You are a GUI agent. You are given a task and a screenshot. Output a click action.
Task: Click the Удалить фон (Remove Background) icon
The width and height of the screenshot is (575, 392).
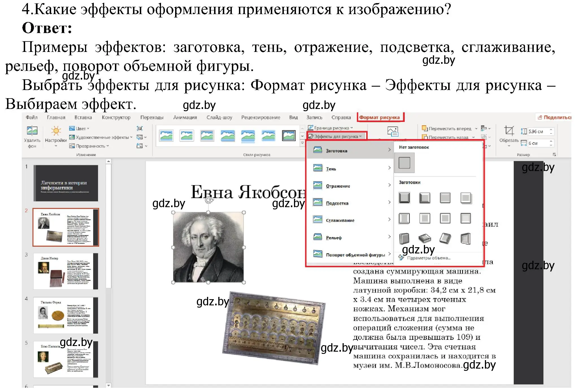(32, 131)
